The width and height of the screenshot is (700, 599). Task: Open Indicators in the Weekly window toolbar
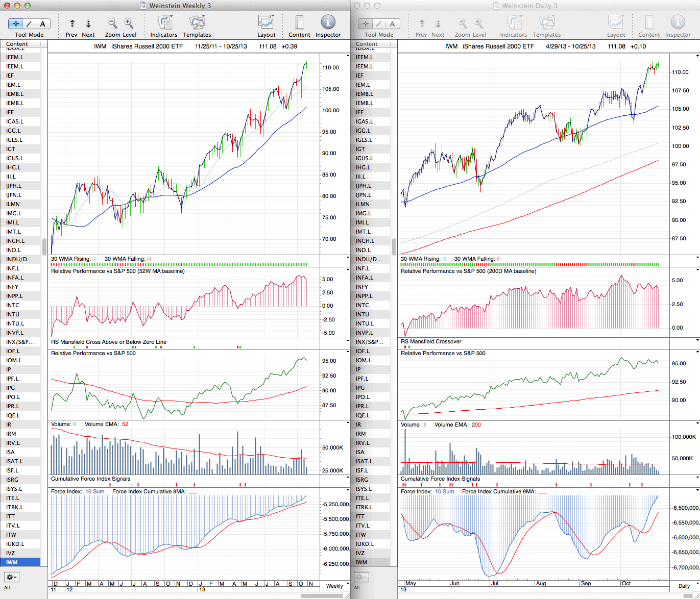164,23
